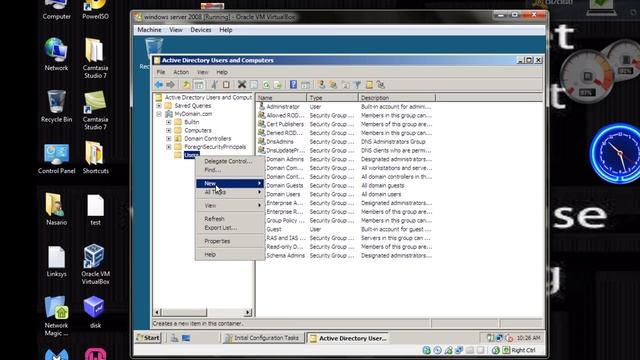Open the Linksys file on desktop
Image resolution: width=640 pixels, height=360 pixels.
coord(56,261)
